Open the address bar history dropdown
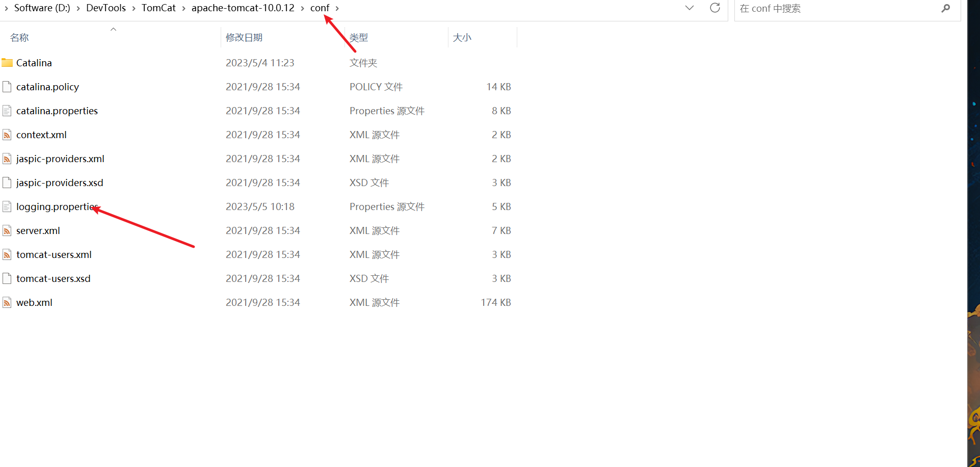Viewport: 980px width, 467px height. [x=690, y=8]
